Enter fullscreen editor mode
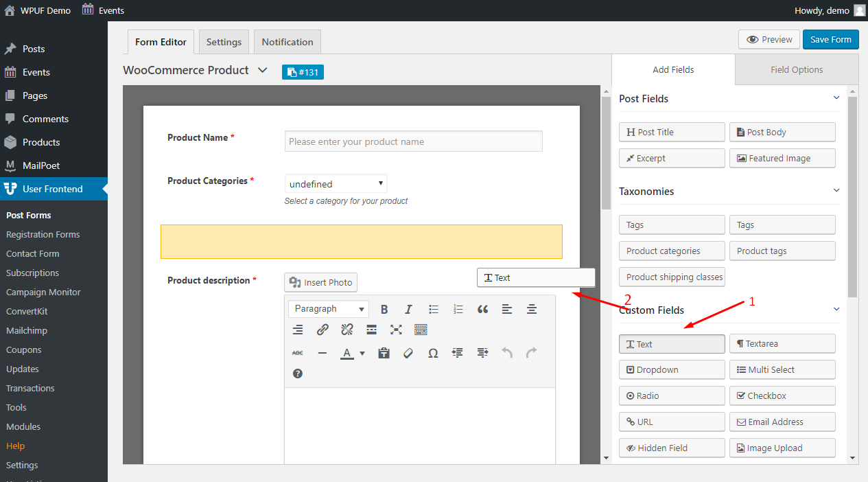The width and height of the screenshot is (868, 482). 396,330
